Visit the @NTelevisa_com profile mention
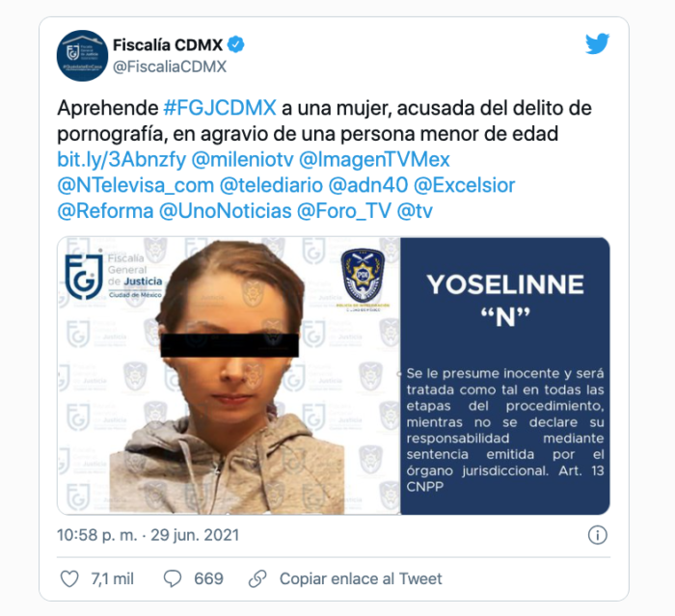 point(136,185)
